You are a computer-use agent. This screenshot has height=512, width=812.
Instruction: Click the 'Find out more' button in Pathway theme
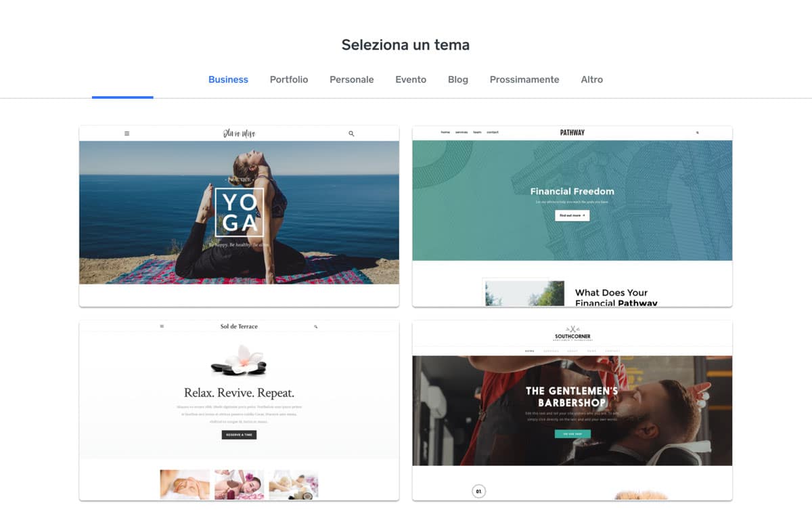click(x=572, y=215)
